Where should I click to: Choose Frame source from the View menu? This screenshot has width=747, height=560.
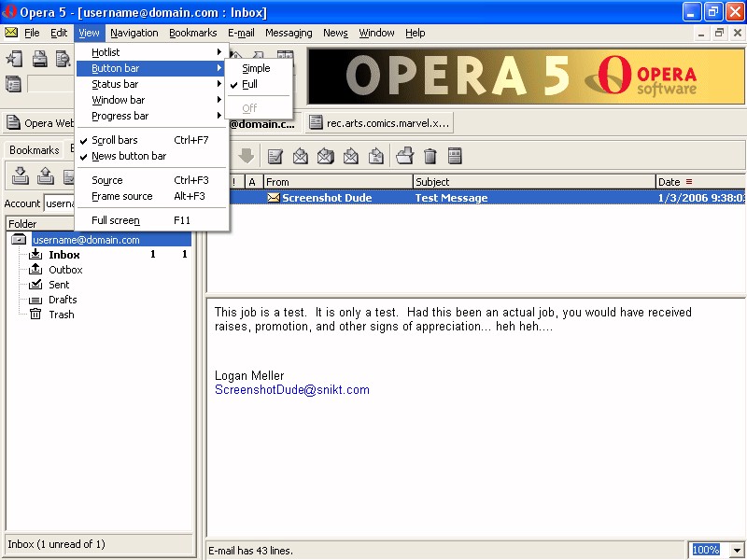click(152, 196)
